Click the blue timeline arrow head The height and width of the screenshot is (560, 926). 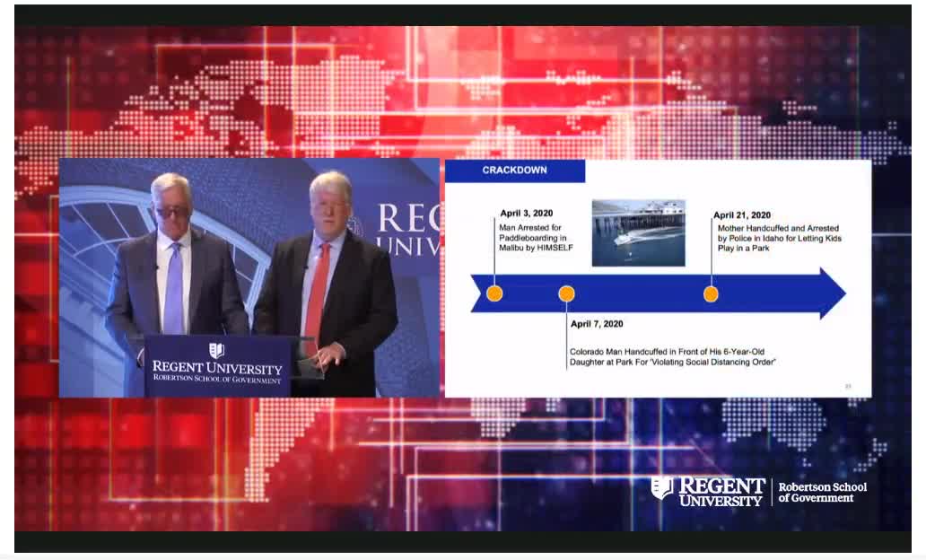click(833, 293)
